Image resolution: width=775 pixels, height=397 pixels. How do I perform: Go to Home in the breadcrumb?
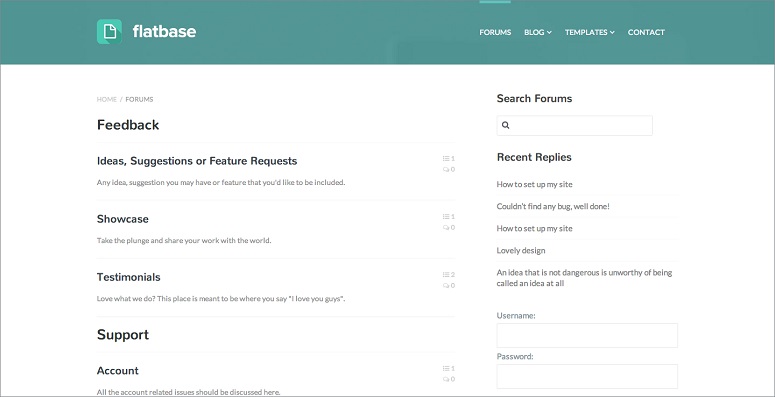107,99
